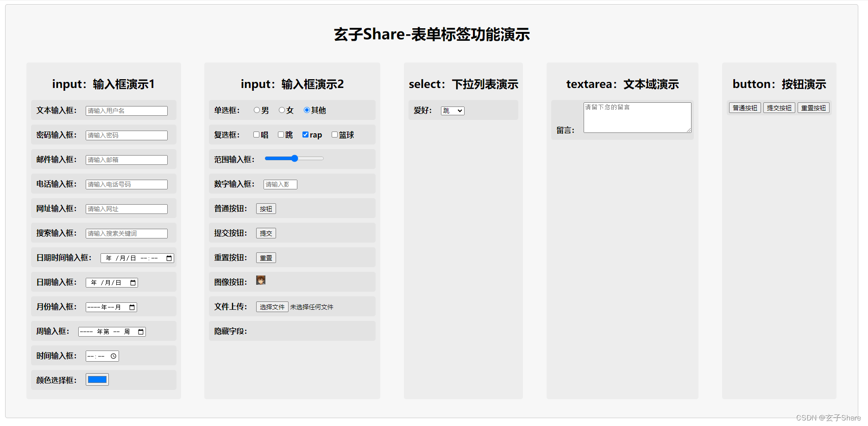
Task: Click the 日期输入框 date text
Action: click(106, 283)
